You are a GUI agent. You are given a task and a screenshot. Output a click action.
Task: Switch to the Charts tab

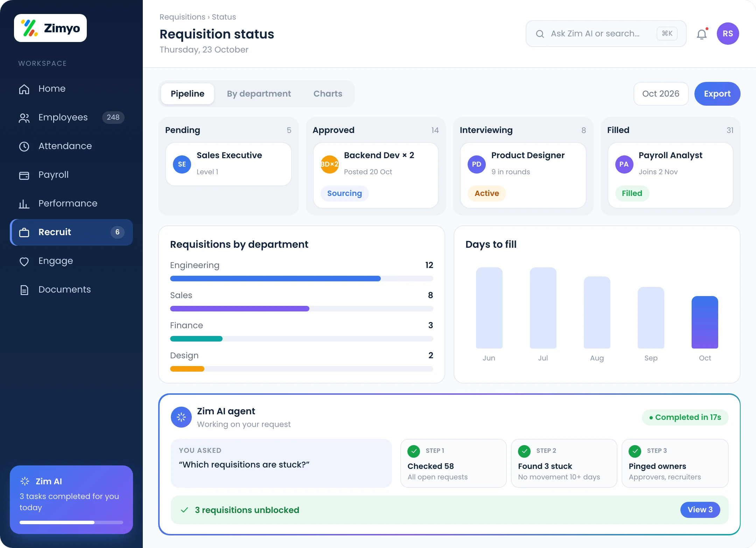click(x=328, y=94)
